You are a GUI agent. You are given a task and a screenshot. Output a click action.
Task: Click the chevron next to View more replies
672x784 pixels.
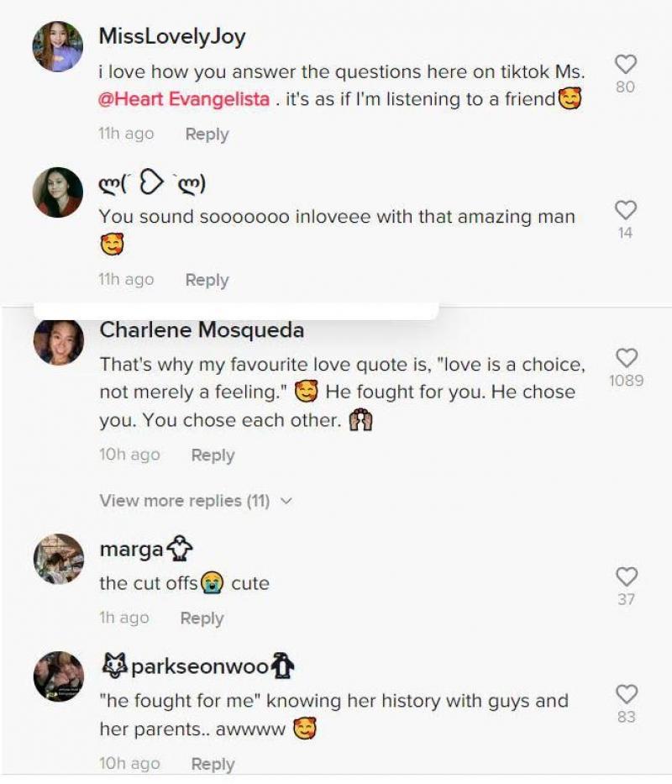tap(286, 501)
